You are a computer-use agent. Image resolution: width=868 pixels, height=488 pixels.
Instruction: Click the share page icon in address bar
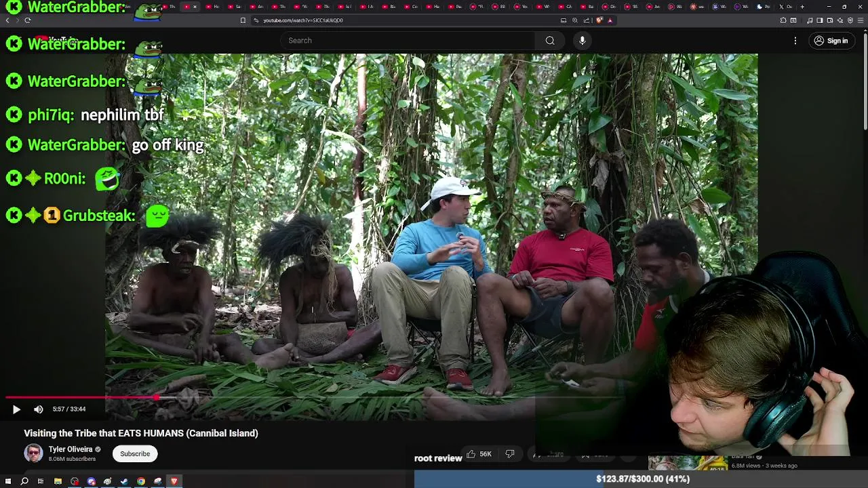587,20
